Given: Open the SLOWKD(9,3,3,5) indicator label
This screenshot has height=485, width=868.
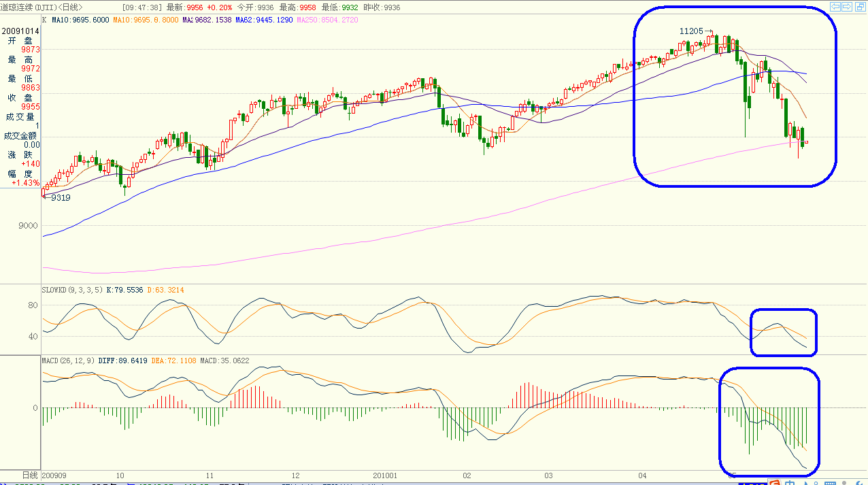Looking at the screenshot, I should tap(73, 290).
